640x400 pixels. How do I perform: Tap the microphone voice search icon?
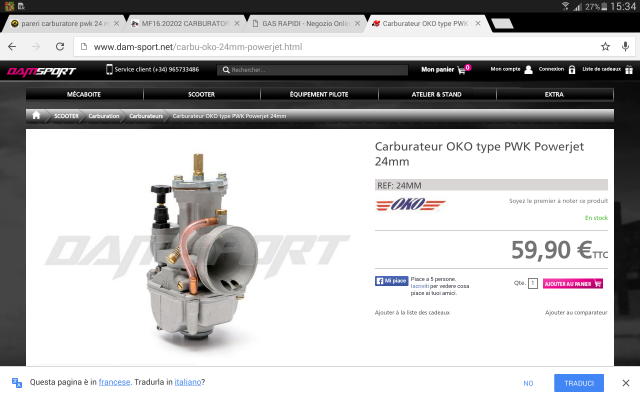625,47
